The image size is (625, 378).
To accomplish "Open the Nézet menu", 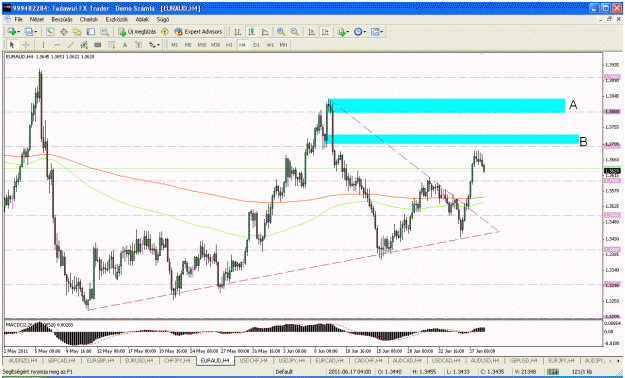I will point(37,19).
